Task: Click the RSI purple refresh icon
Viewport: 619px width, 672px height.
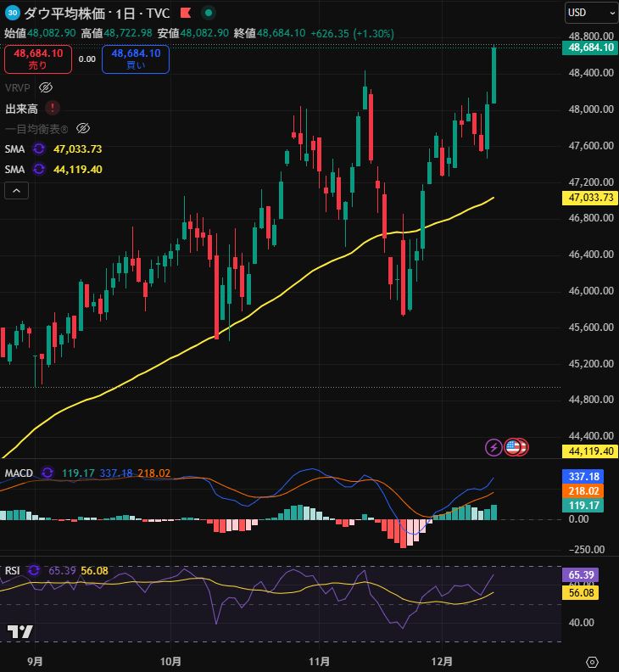Action: tap(34, 570)
